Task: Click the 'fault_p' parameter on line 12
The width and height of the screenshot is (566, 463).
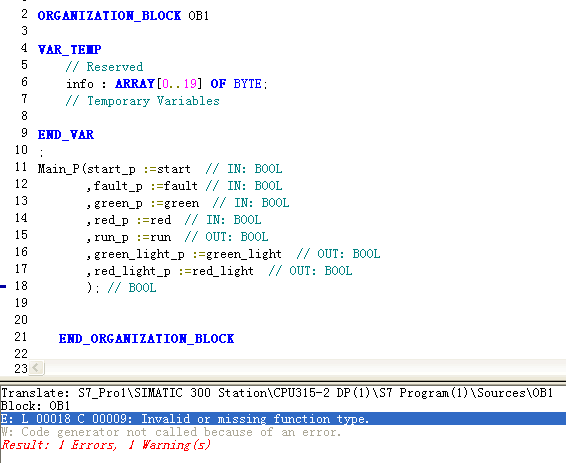Action: (118, 186)
